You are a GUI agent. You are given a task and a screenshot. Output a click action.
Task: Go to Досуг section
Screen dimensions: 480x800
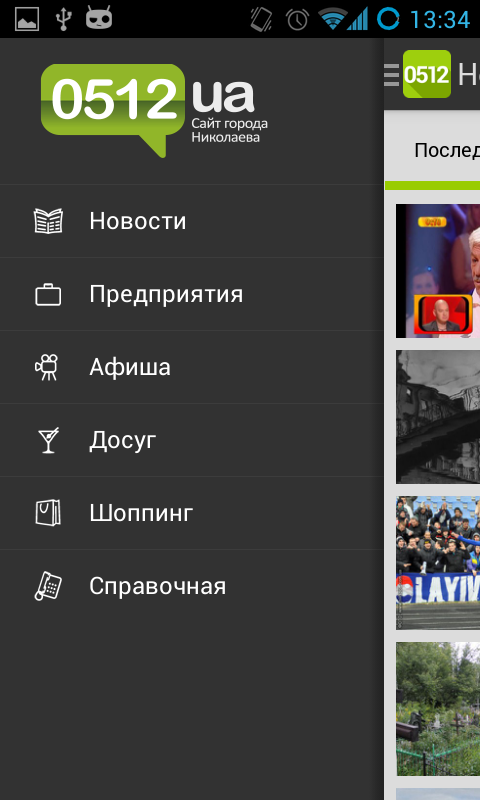[x=192, y=440]
